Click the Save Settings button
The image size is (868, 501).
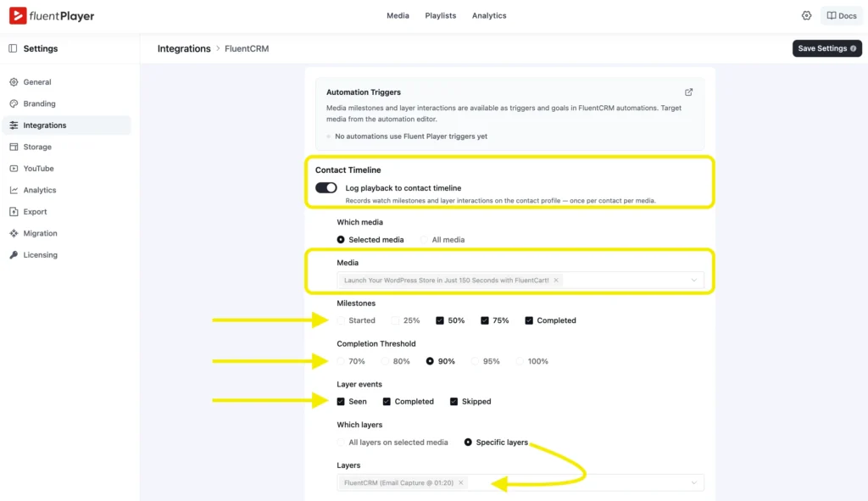click(x=826, y=48)
